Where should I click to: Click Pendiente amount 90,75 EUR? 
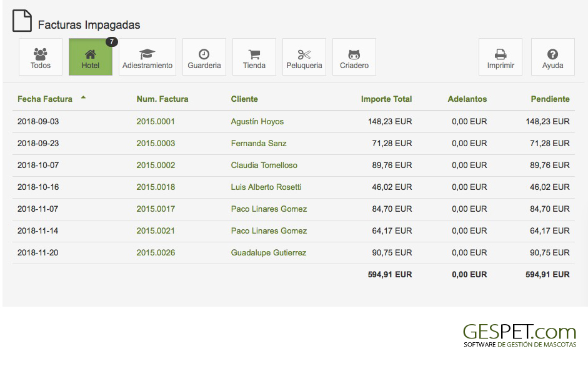pyautogui.click(x=550, y=252)
